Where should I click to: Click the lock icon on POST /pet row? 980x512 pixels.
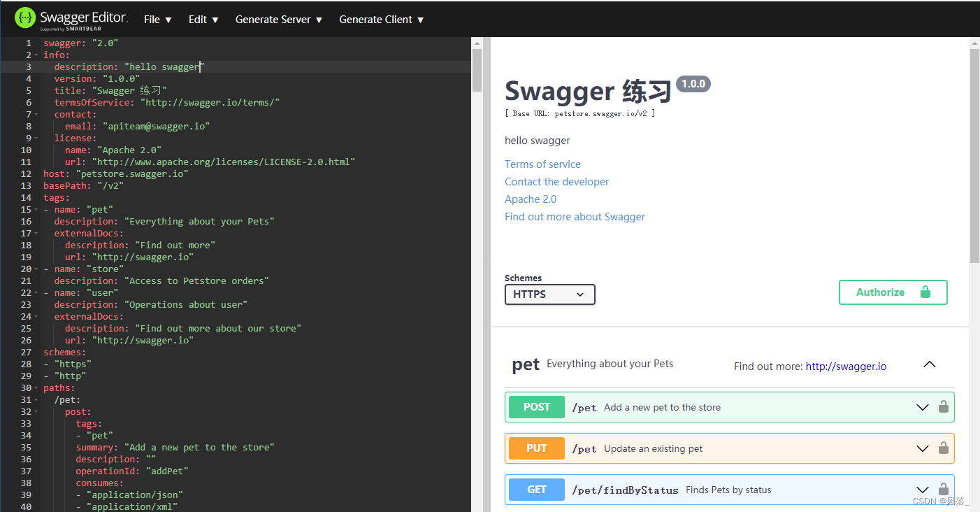944,406
